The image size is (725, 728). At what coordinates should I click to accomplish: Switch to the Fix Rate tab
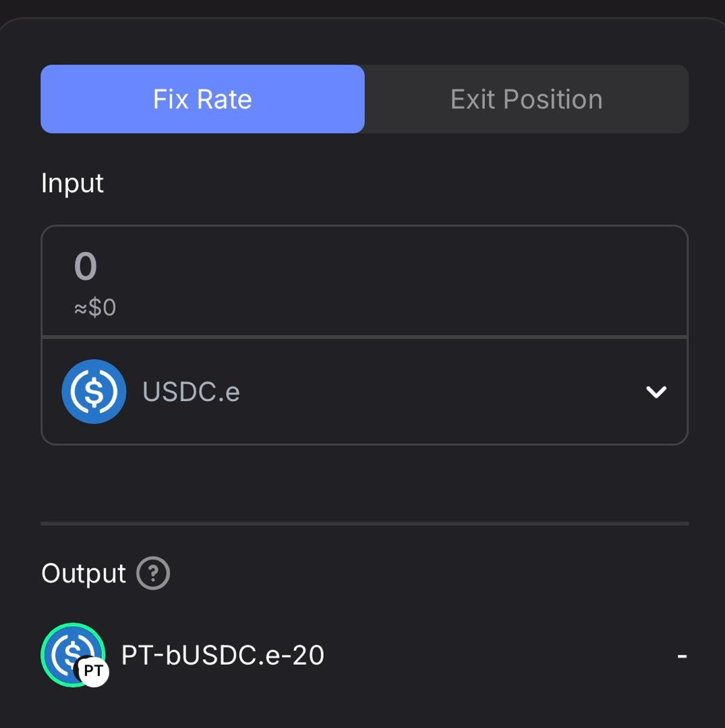(202, 99)
